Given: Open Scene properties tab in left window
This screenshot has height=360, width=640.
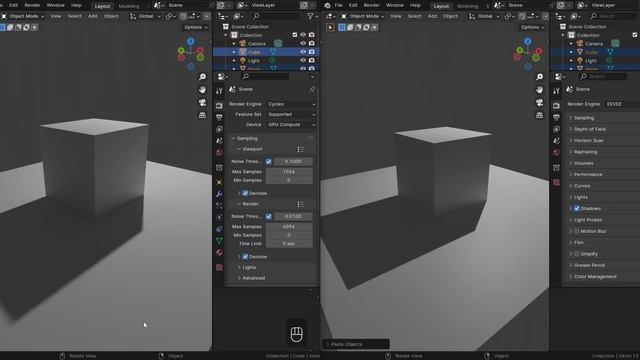Looking at the screenshot, I should (x=219, y=141).
